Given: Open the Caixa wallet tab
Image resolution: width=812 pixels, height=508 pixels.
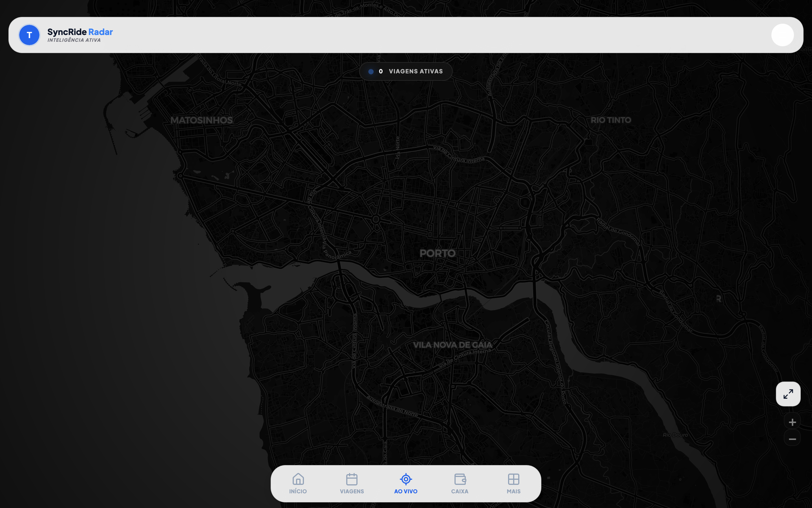Looking at the screenshot, I should coord(460,483).
